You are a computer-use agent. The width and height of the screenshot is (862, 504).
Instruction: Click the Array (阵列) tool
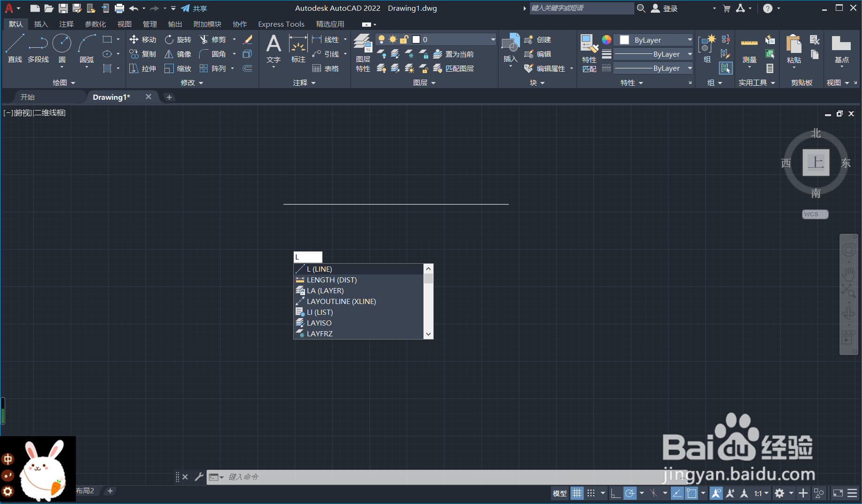213,68
